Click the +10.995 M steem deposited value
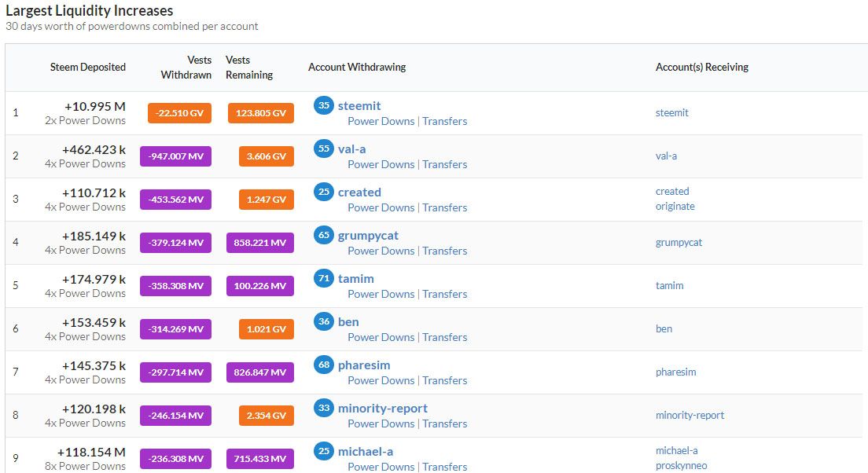This screenshot has height=473, width=868. [x=95, y=106]
